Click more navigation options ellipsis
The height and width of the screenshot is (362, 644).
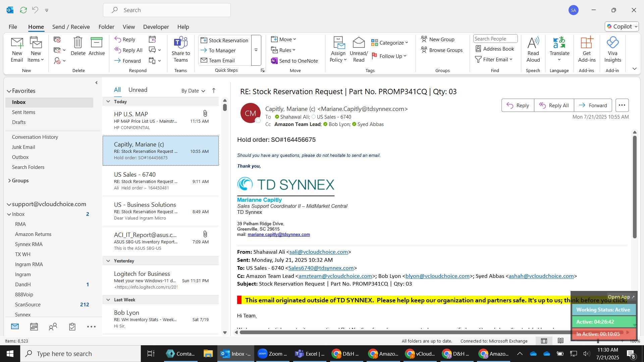tap(91, 327)
